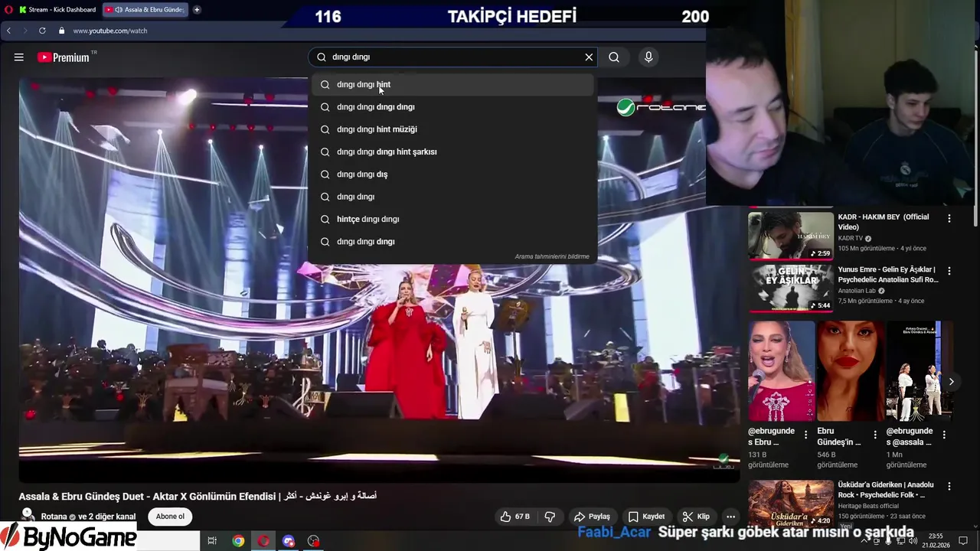Open more video actions ellipsis
This screenshot has height=551, width=980.
pos(730,517)
